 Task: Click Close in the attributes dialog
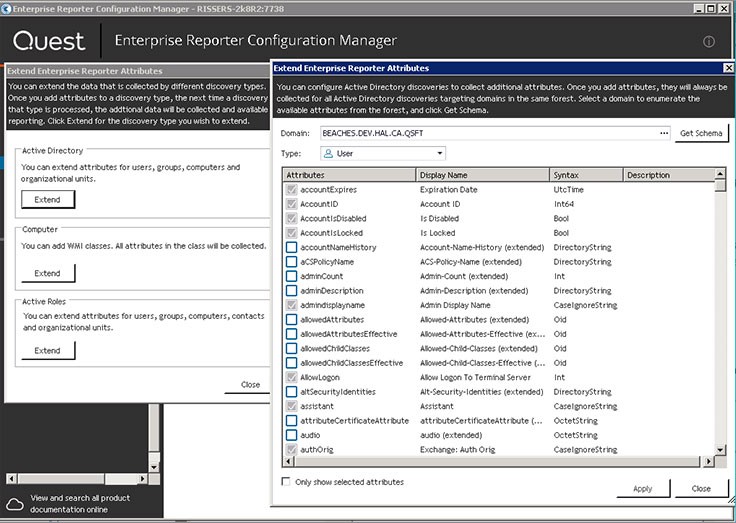(701, 489)
